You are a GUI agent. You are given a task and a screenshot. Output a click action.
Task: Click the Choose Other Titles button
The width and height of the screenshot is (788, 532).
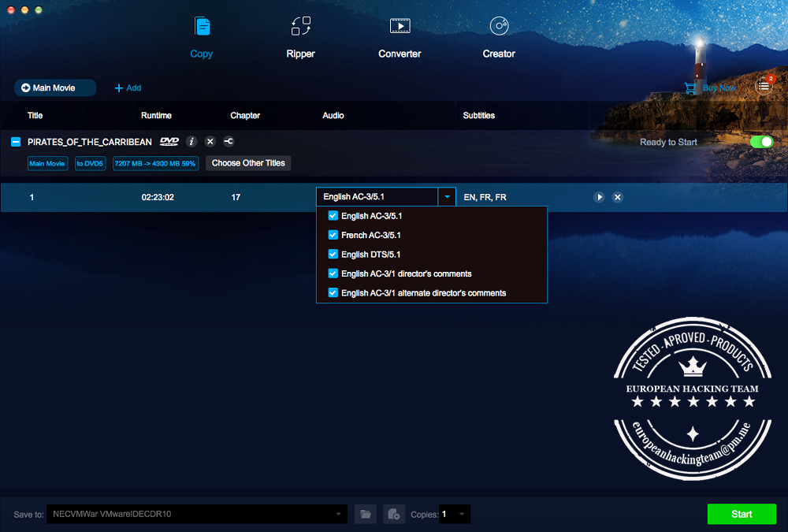248,163
